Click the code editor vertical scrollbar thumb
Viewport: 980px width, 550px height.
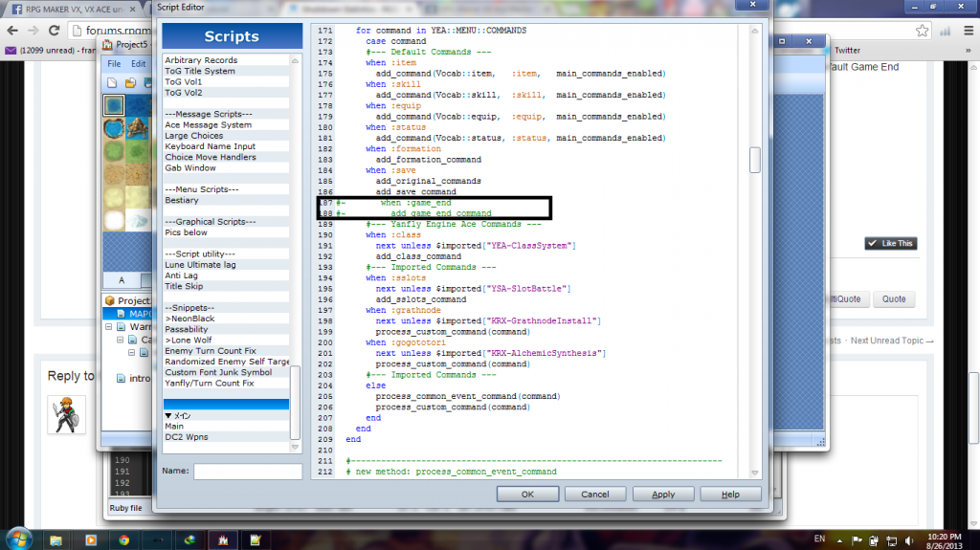pyautogui.click(x=754, y=160)
